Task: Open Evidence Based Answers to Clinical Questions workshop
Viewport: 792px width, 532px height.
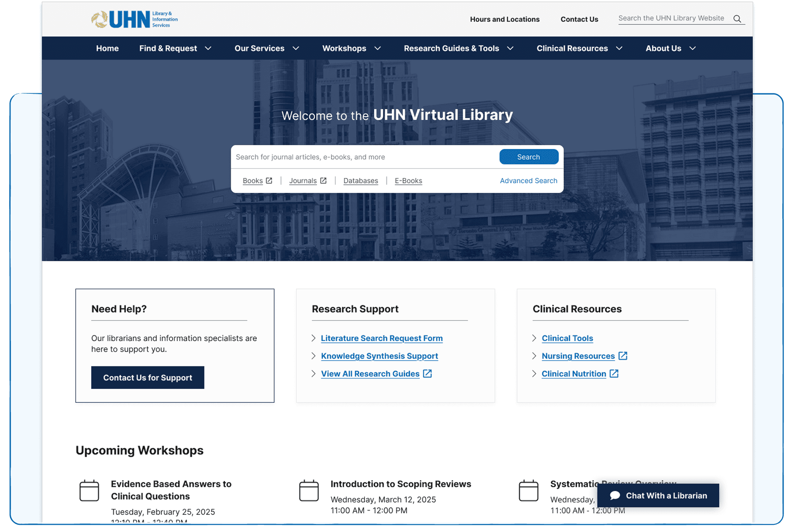Action: tap(171, 490)
